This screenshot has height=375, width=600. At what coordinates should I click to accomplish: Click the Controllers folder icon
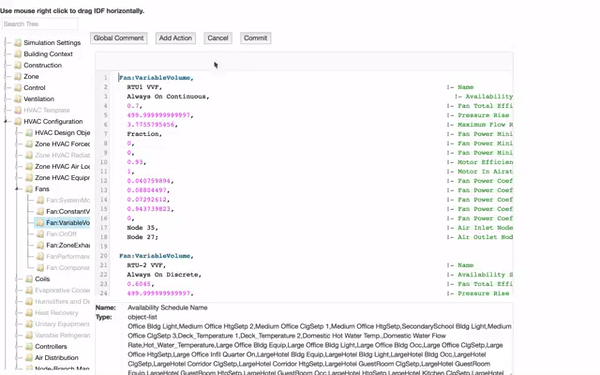point(29,346)
